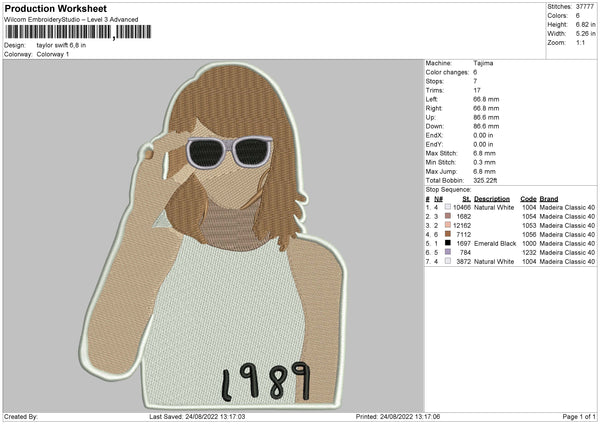This screenshot has height=424, width=600.
Task: Click the 'Brand' column header
Action: pos(549,199)
